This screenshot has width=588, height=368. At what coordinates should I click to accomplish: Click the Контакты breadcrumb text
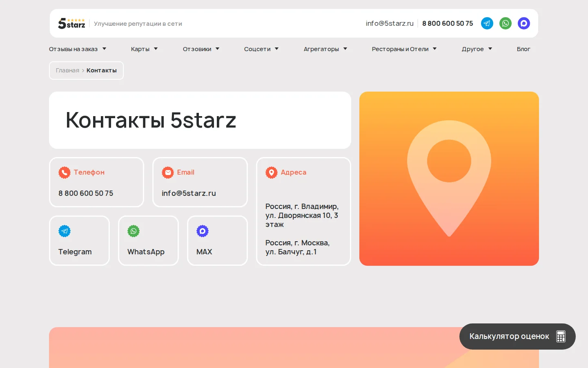coord(102,70)
